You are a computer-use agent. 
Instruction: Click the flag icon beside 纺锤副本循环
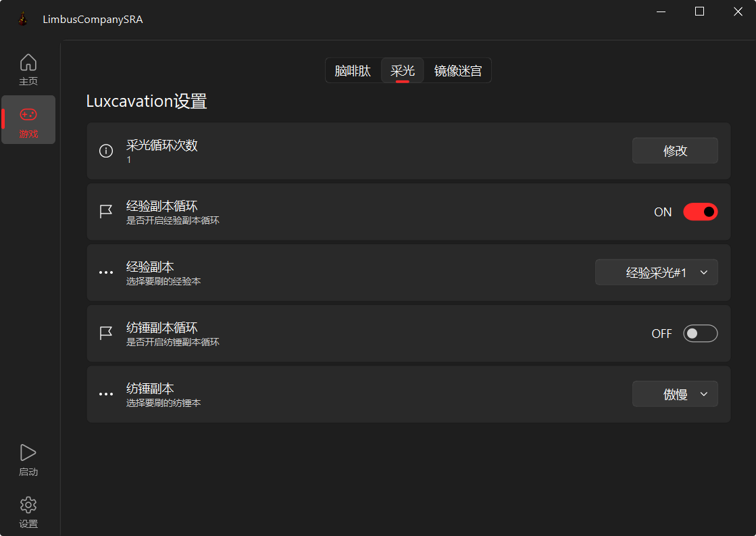point(106,333)
